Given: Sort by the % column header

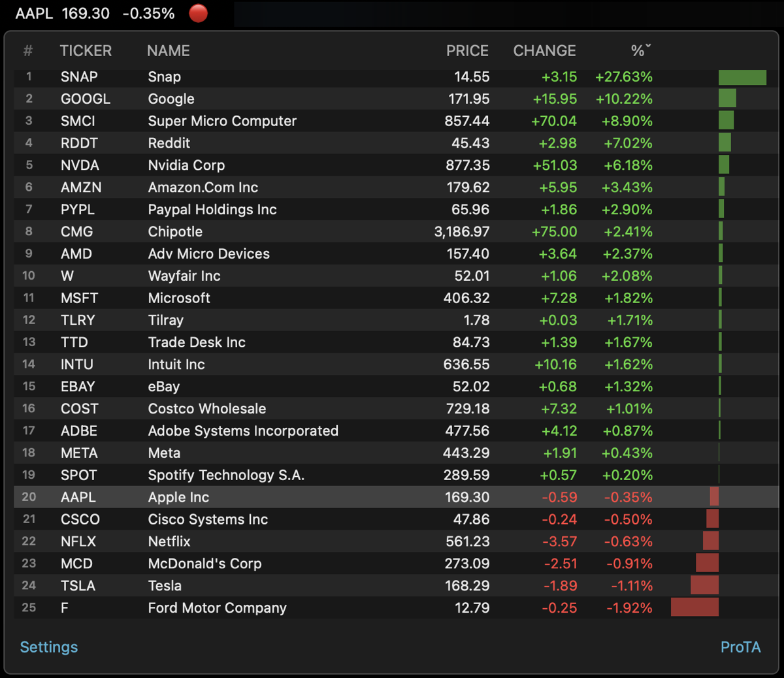Looking at the screenshot, I should point(640,51).
